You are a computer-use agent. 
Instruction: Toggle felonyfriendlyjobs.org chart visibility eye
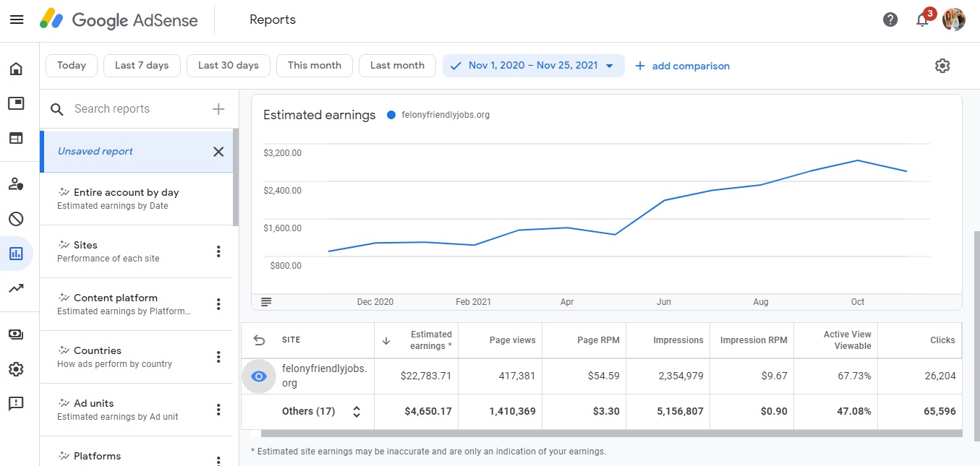259,376
